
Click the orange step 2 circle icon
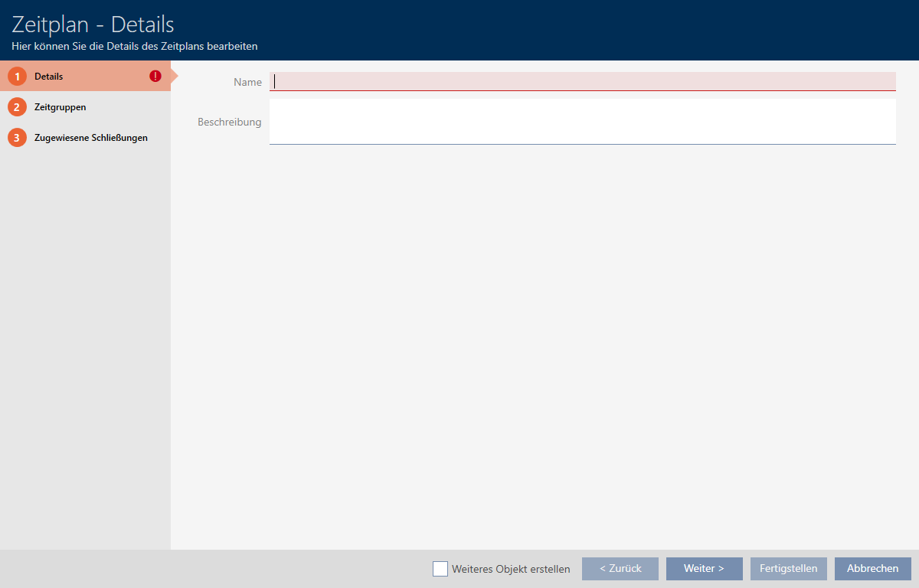point(17,107)
